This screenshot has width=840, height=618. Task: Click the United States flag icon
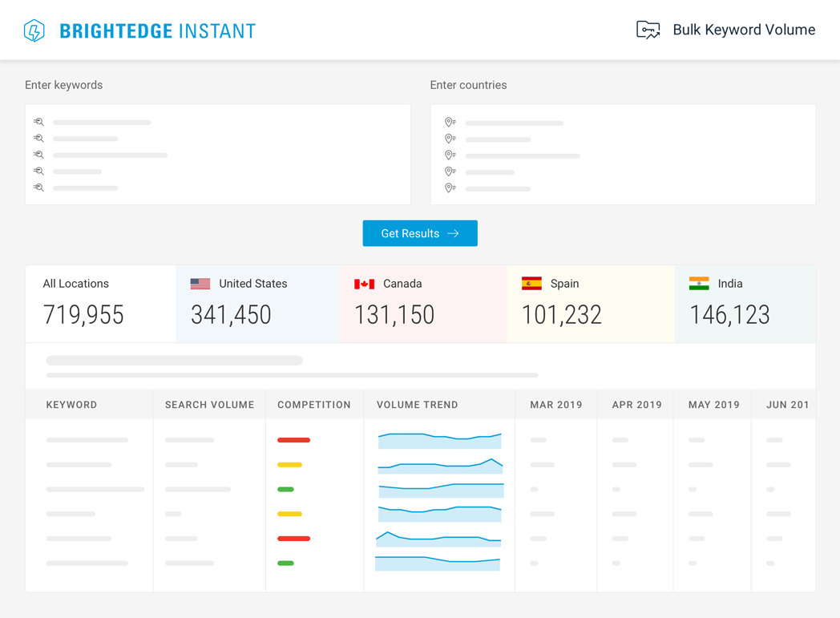(x=200, y=284)
